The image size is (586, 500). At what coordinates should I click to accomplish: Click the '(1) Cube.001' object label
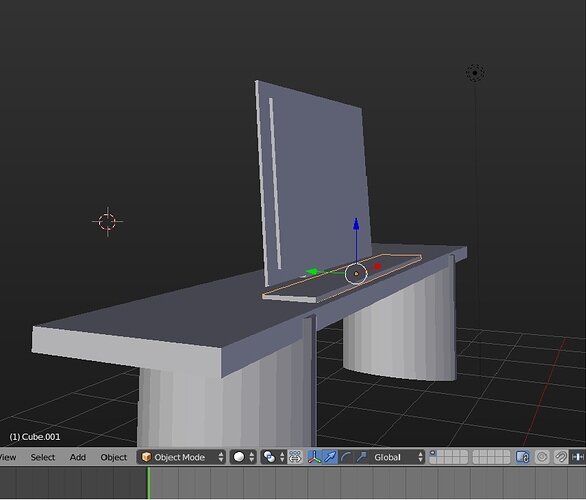35,437
